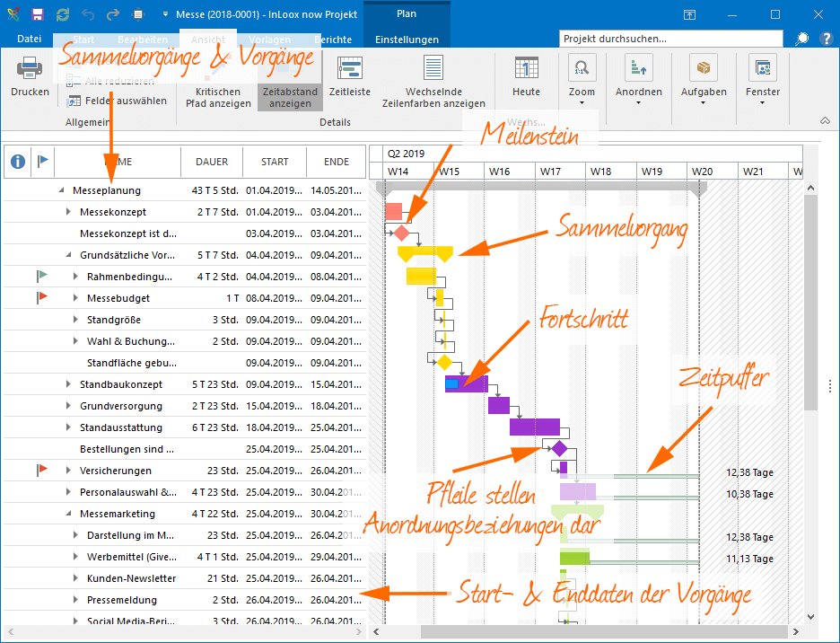Open the Zoom dropdown
This screenshot has width=840, height=643.
point(582,81)
